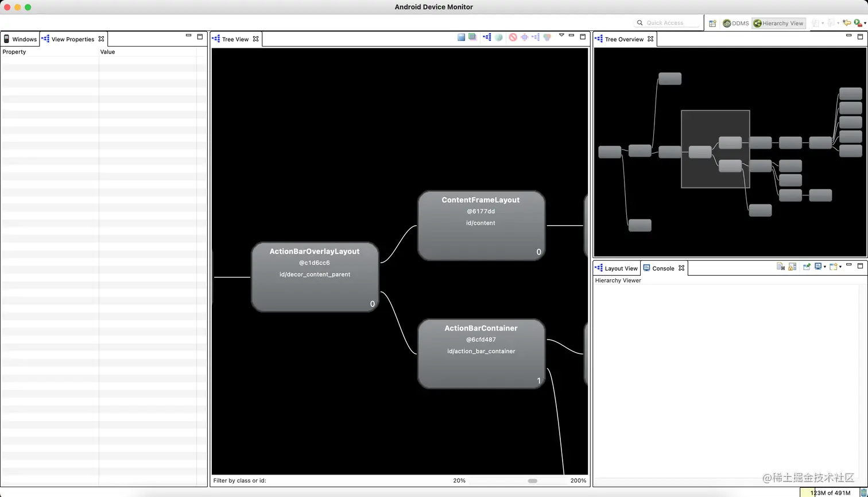
Task: Switch to the DDMS perspective
Action: tap(736, 24)
